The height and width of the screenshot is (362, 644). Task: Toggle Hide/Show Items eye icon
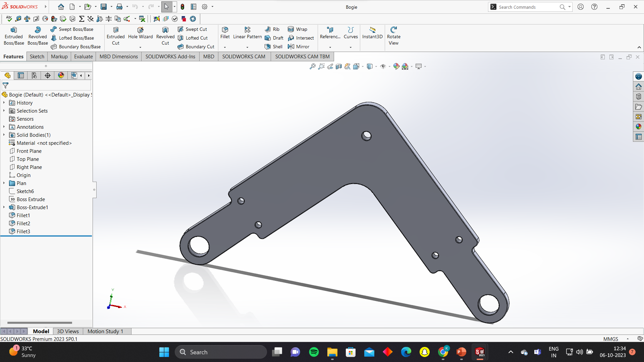pos(383,66)
